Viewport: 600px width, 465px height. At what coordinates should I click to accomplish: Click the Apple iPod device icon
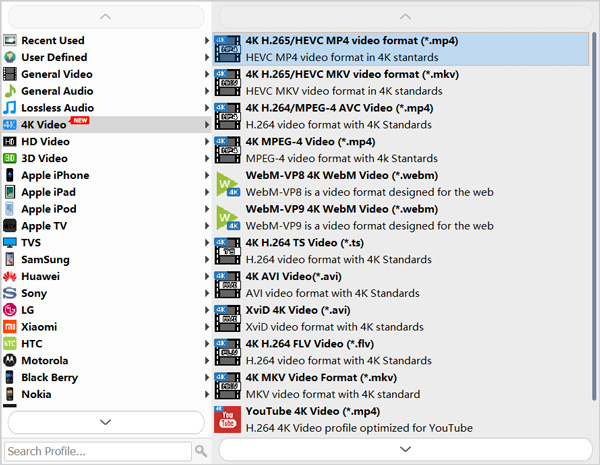pos(10,209)
